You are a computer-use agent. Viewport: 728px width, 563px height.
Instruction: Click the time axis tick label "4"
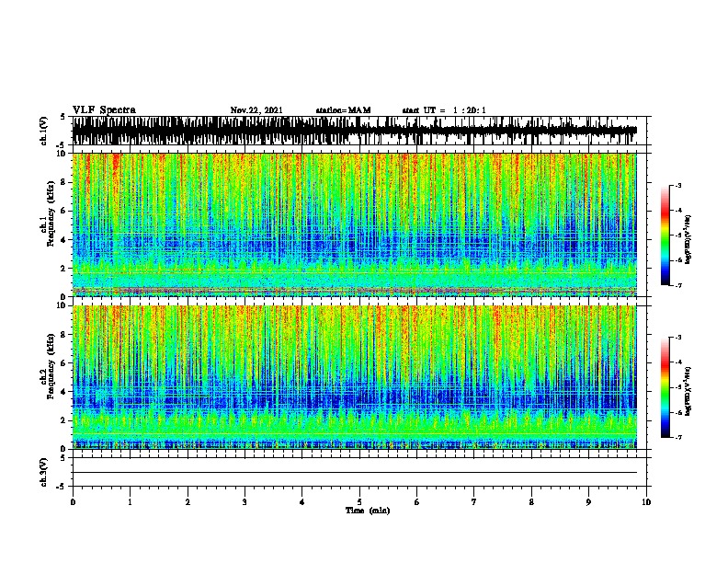(x=302, y=502)
